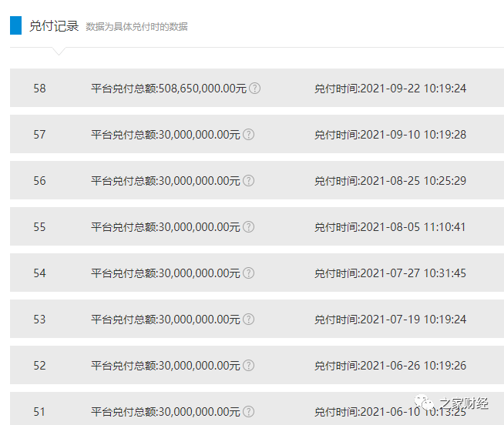The image size is (504, 425).
Task: Click record number 55
Action: pos(39,227)
